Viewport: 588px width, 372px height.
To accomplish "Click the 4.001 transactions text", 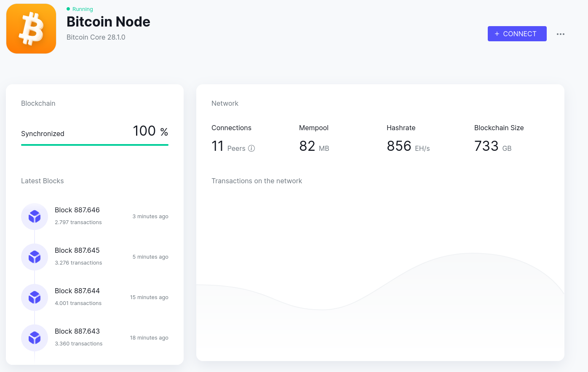I will (78, 303).
